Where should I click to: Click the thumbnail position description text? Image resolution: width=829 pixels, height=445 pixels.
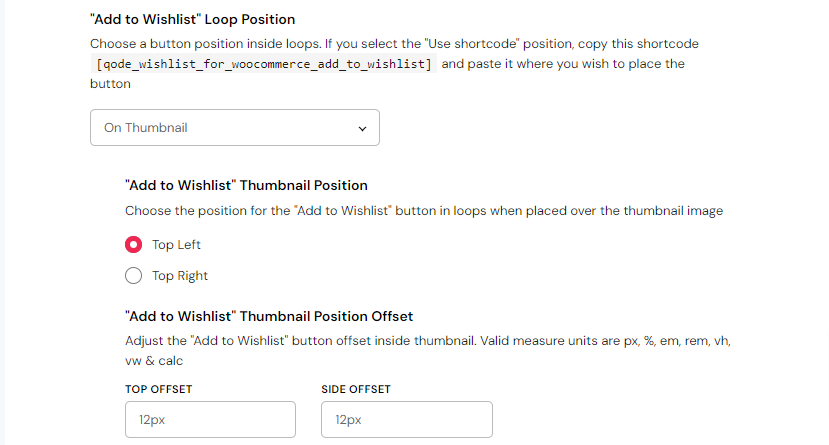[x=423, y=211]
